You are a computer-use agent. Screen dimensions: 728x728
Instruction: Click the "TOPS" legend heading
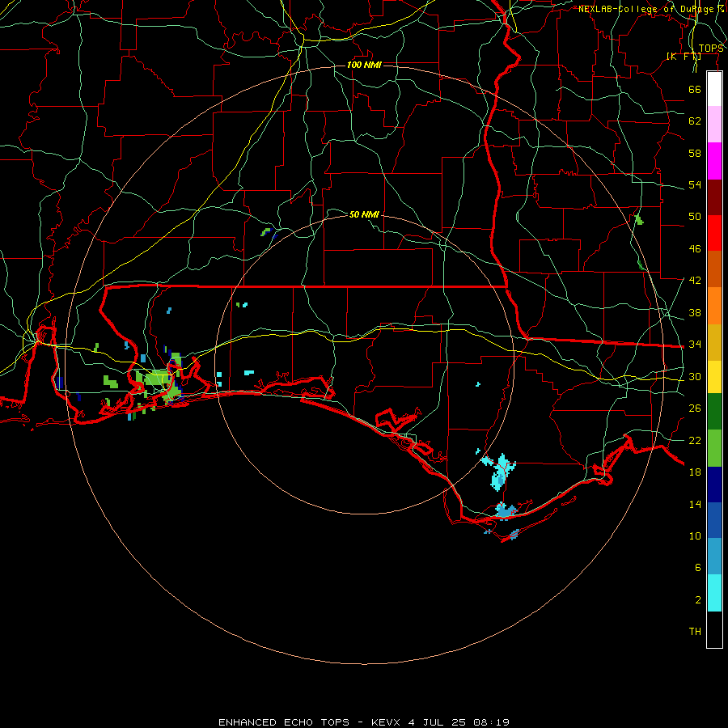point(711,49)
